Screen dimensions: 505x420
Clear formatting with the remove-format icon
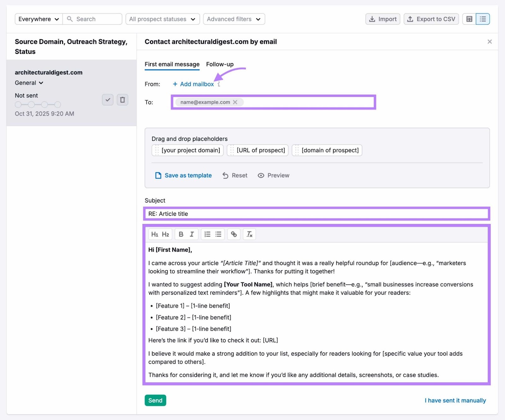[249, 234]
